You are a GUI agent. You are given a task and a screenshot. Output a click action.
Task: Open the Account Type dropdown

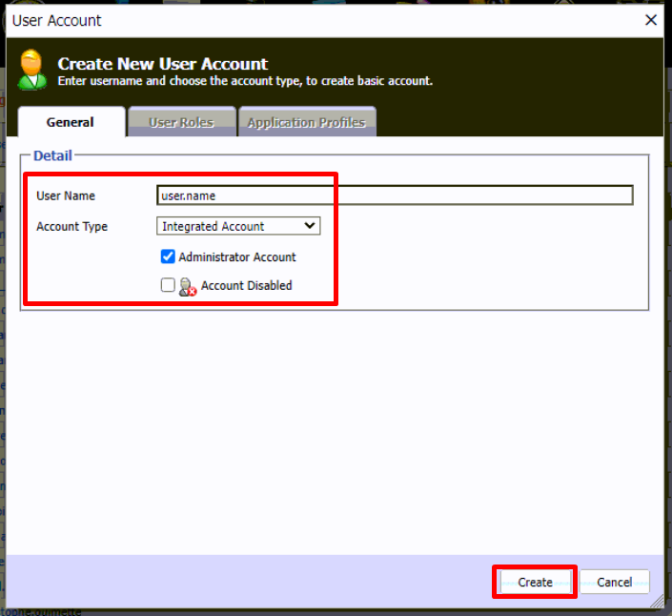pyautogui.click(x=238, y=226)
